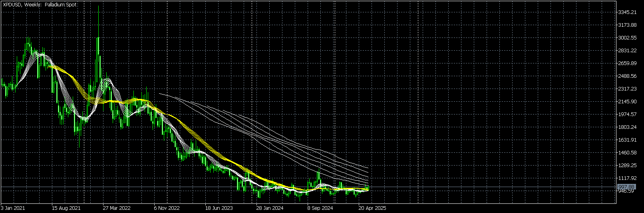
Task: Click the '27 Mar 2022' date label
Action: point(117,208)
